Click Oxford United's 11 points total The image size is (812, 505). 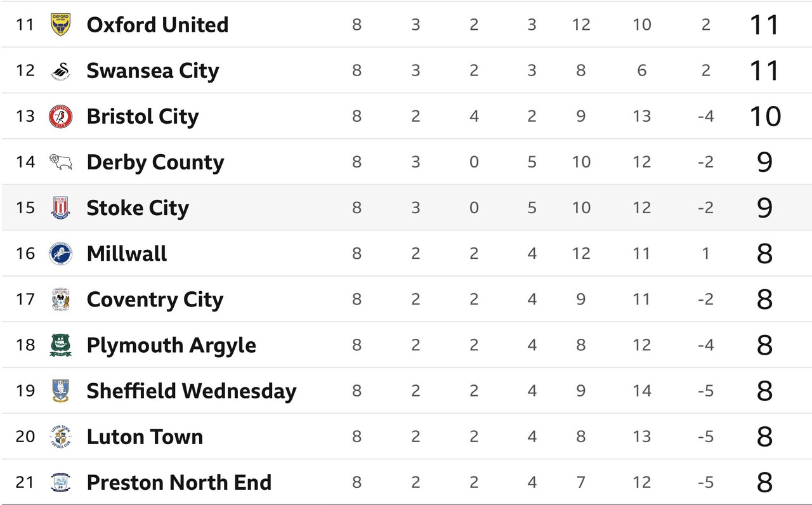pos(764,25)
